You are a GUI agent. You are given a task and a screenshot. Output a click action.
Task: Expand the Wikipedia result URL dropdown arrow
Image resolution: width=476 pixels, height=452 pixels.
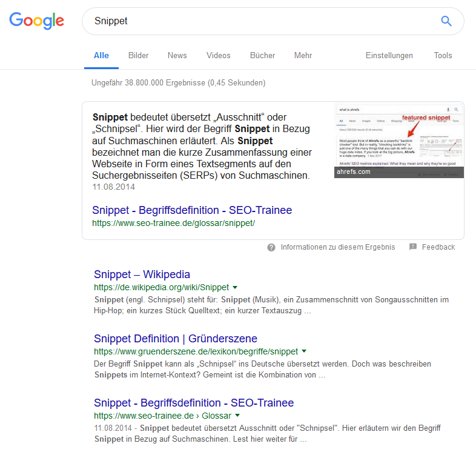pyautogui.click(x=235, y=287)
